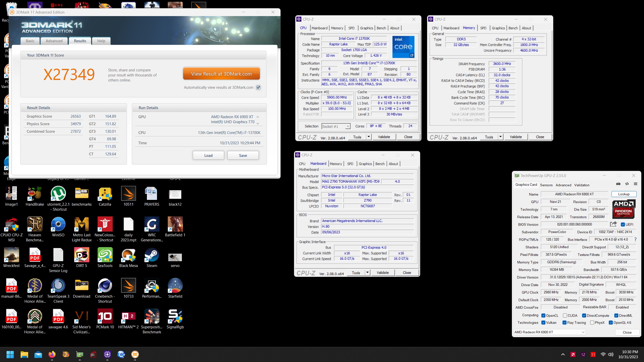Toggle OpenCL checkbox in GPU-Z

coord(543,315)
